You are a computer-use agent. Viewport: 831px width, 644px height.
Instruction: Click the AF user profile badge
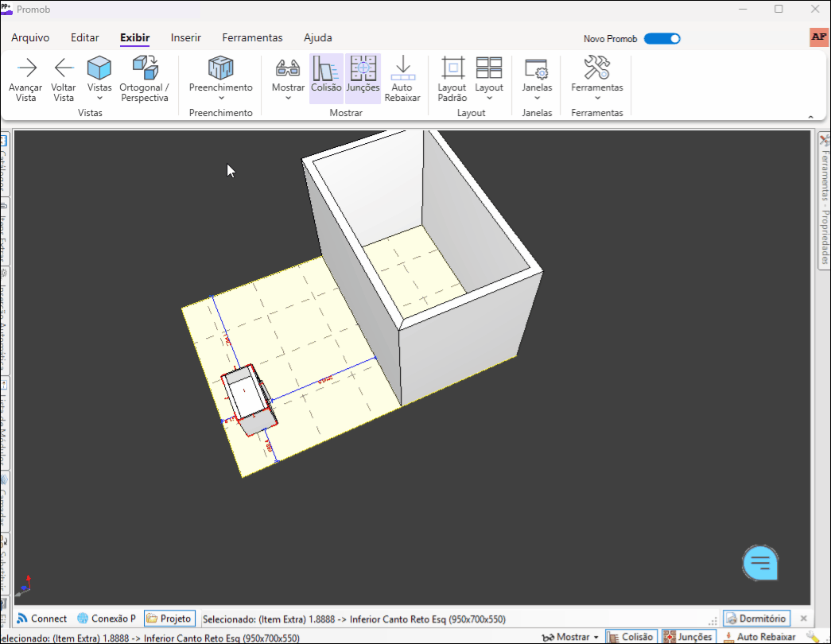pos(818,37)
